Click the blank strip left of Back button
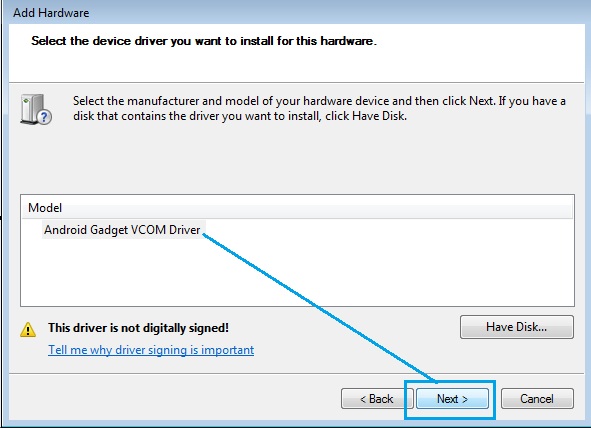 (x=175, y=399)
